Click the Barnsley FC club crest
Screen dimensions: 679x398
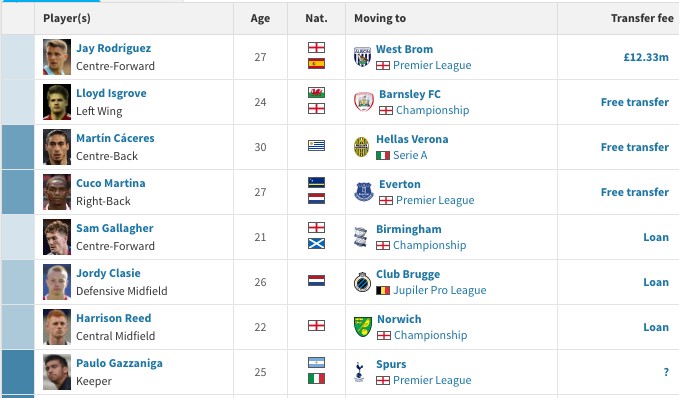tap(364, 102)
